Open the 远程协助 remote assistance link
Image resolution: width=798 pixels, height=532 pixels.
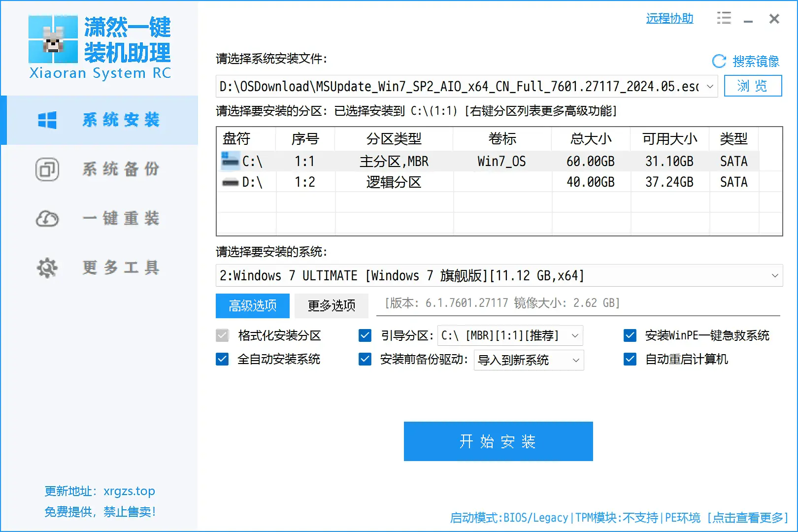pyautogui.click(x=669, y=19)
